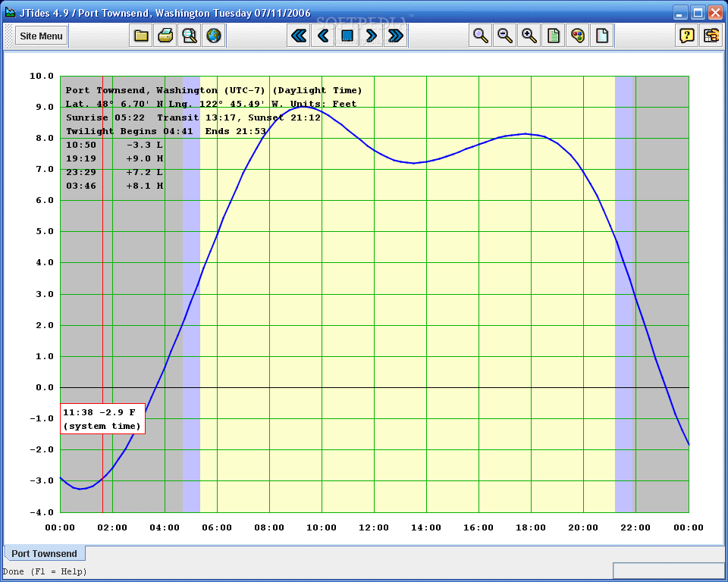Click the '10.0' height axis label
728x582 pixels.
tap(42, 76)
